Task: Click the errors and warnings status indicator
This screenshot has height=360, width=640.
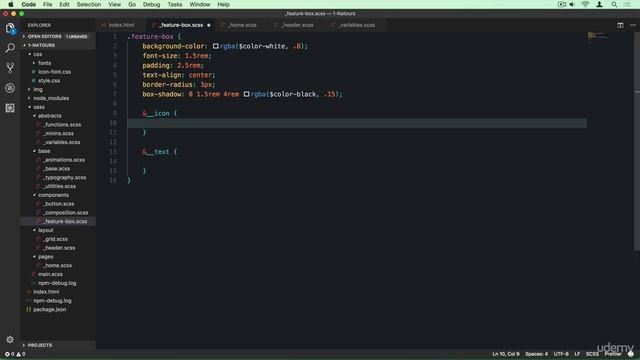Action: [x=15, y=354]
